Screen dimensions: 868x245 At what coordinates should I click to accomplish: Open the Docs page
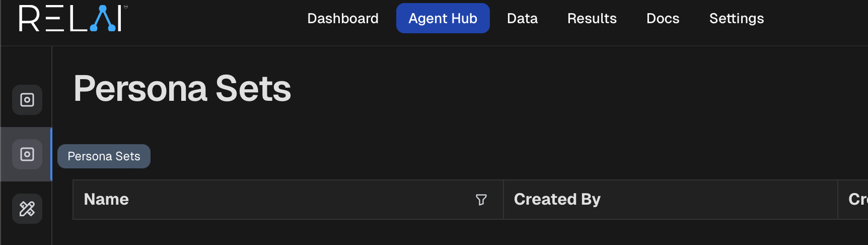[663, 19]
